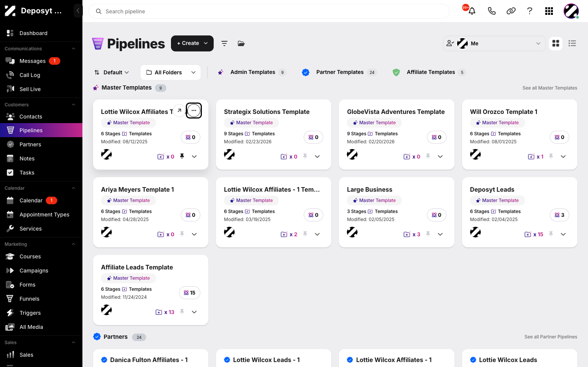Open the folders icon beside the filter
This screenshot has width=588, height=367.
point(241,43)
